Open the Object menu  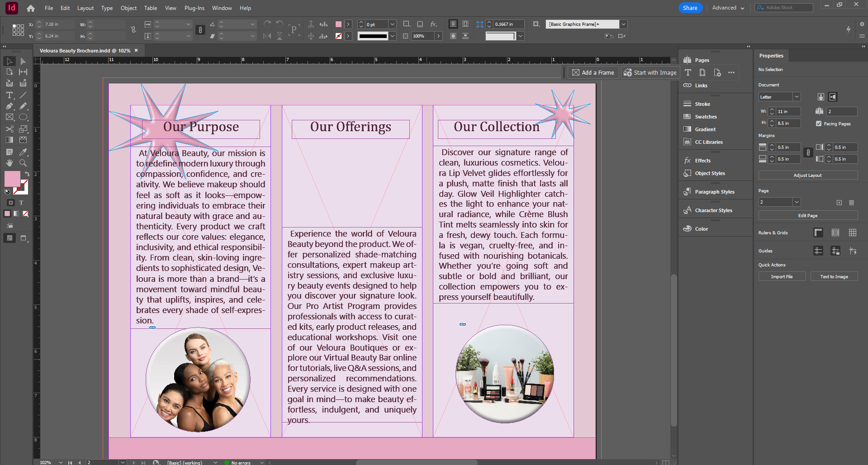[128, 8]
